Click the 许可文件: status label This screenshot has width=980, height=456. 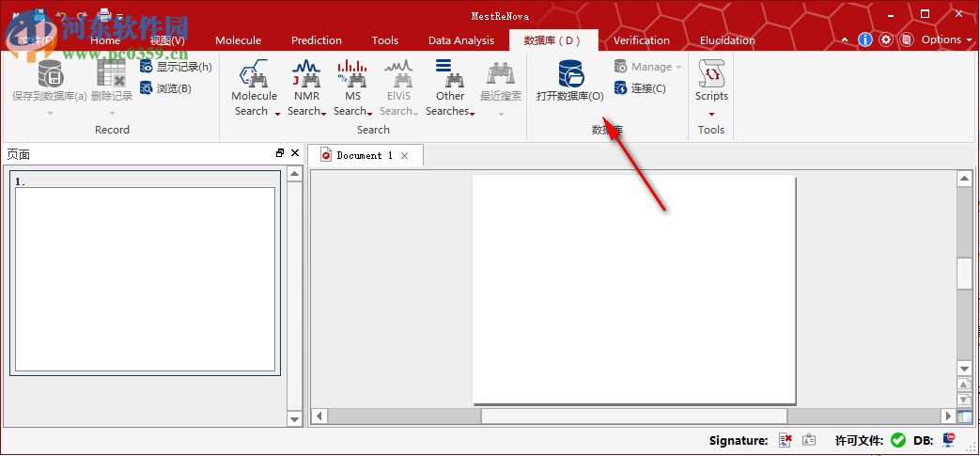(x=860, y=440)
